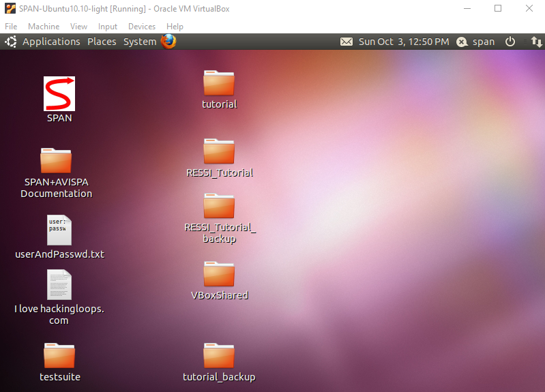Image resolution: width=545 pixels, height=392 pixels.
Task: Click the VBoxShared label text
Action: pos(220,295)
